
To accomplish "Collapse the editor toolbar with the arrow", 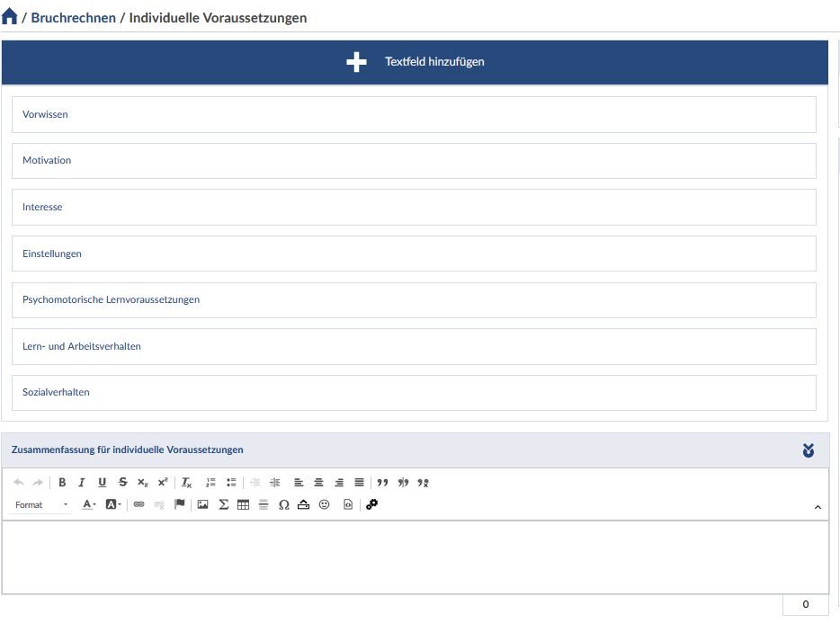I will (x=818, y=508).
